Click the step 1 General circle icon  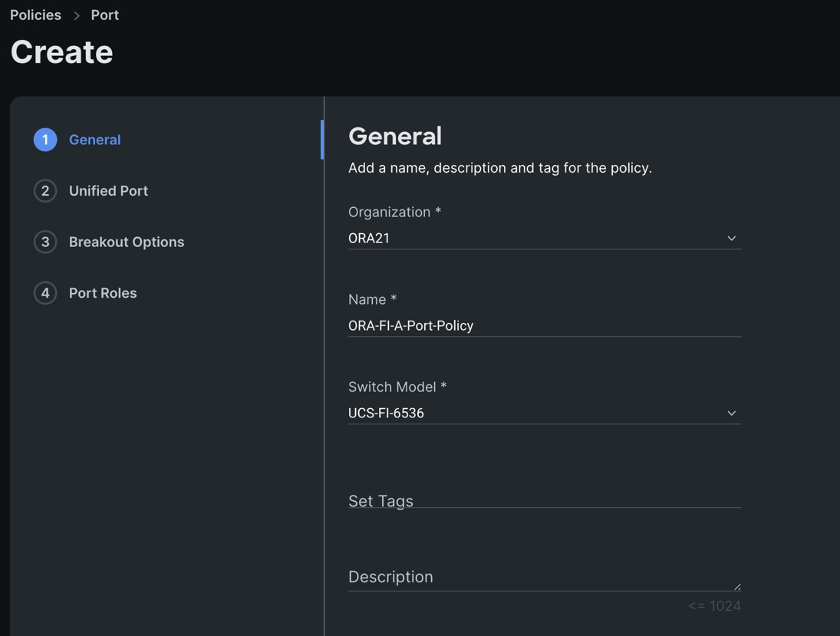pyautogui.click(x=45, y=140)
